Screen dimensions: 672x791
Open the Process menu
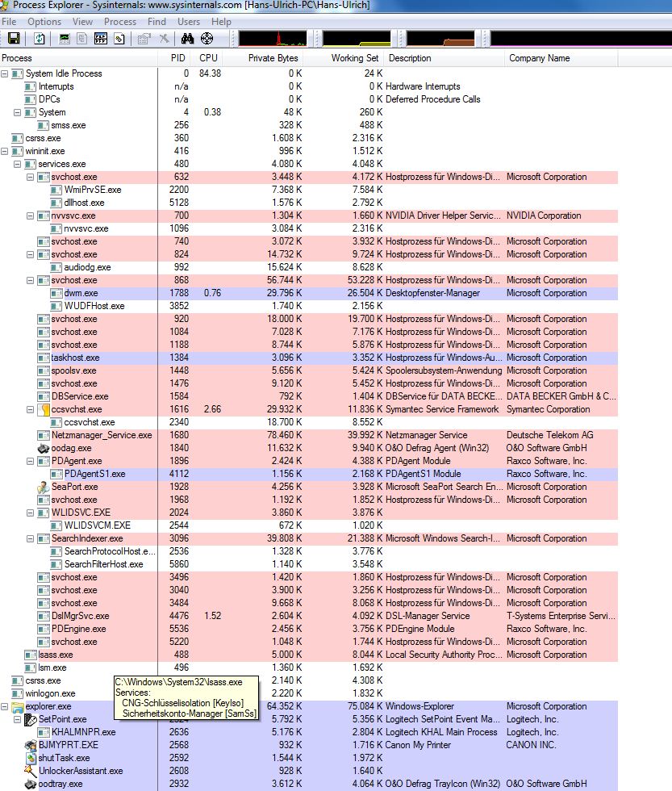[x=120, y=22]
